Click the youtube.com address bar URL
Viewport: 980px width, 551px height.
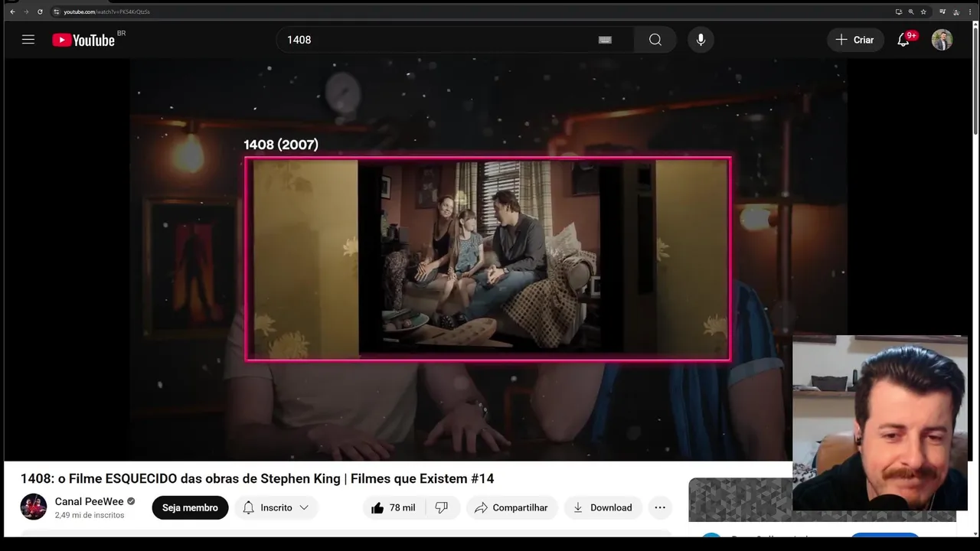(x=106, y=11)
